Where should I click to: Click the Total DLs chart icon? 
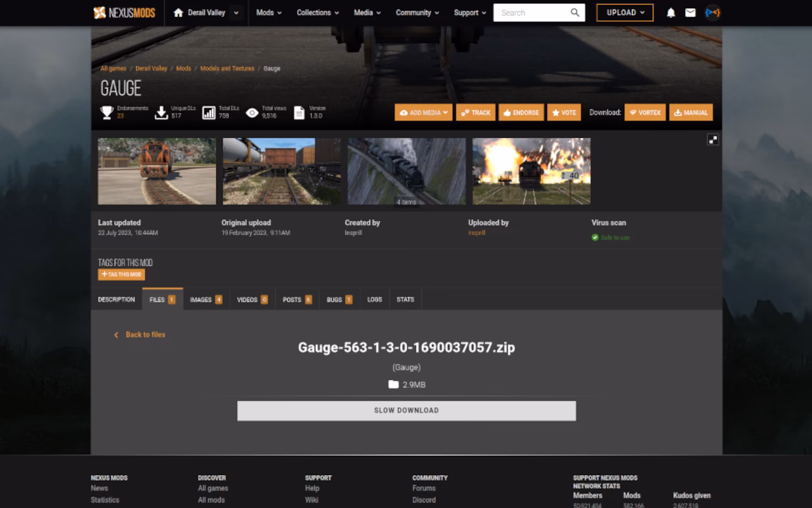[209, 112]
